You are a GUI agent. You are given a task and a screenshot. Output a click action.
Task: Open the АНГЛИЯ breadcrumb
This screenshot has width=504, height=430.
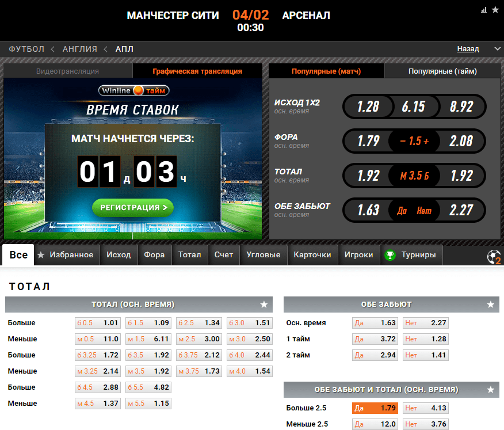[80, 49]
